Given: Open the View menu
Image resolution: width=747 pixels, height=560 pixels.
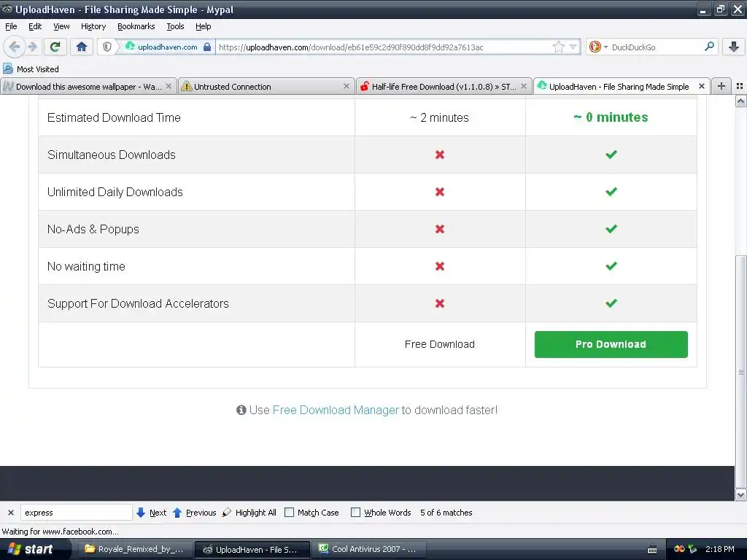Looking at the screenshot, I should pyautogui.click(x=61, y=26).
